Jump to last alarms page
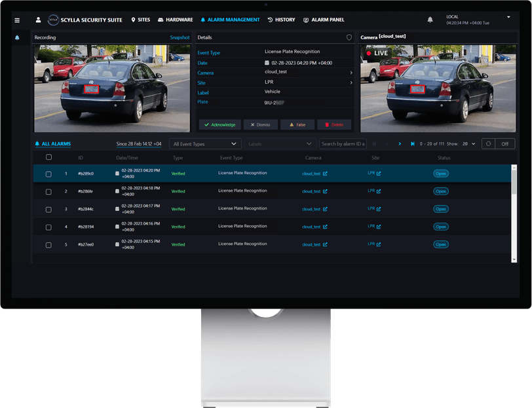This screenshot has height=408, width=532. [413, 144]
